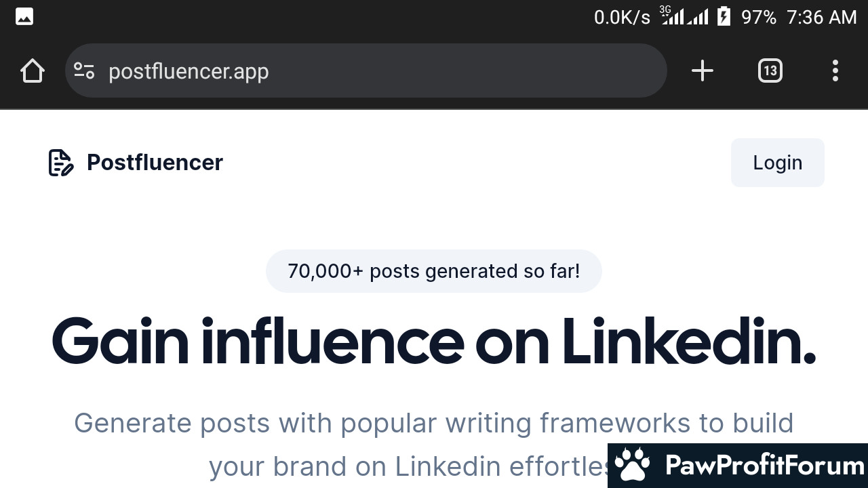Tap the browser home icon

point(33,70)
